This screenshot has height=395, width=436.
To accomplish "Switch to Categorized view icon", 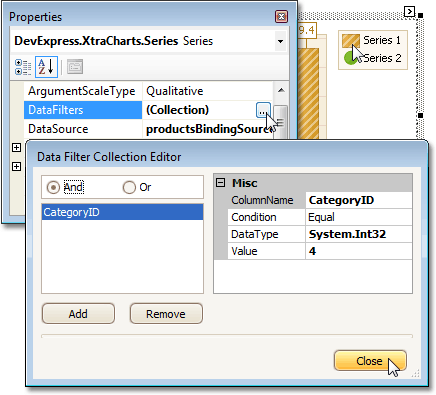I will [x=23, y=67].
